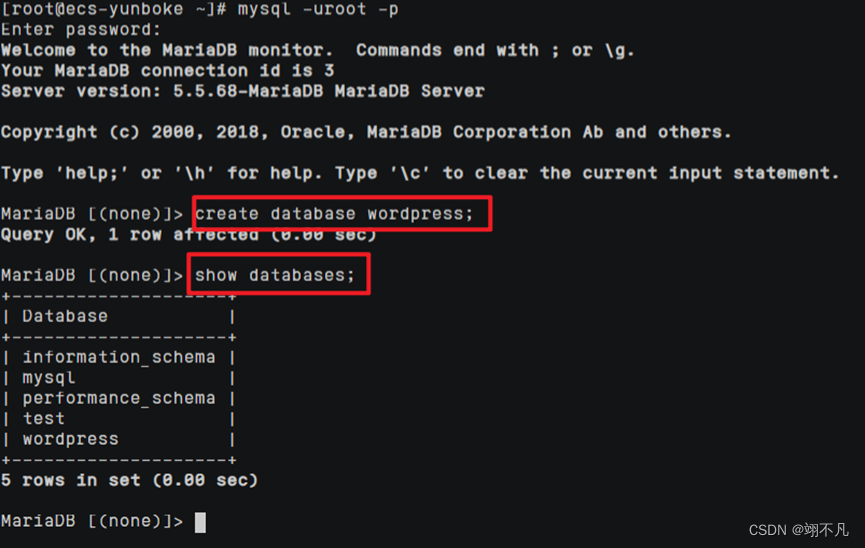Click the last 'MariaDB [(none)]>' prompt
Screen dimensions: 865x548
92,522
